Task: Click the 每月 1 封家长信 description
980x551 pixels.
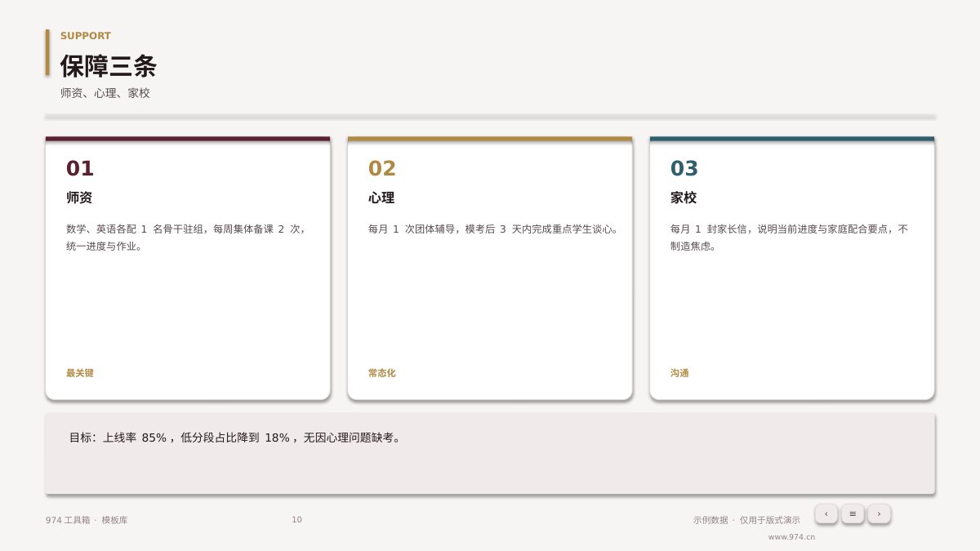Action: point(790,238)
